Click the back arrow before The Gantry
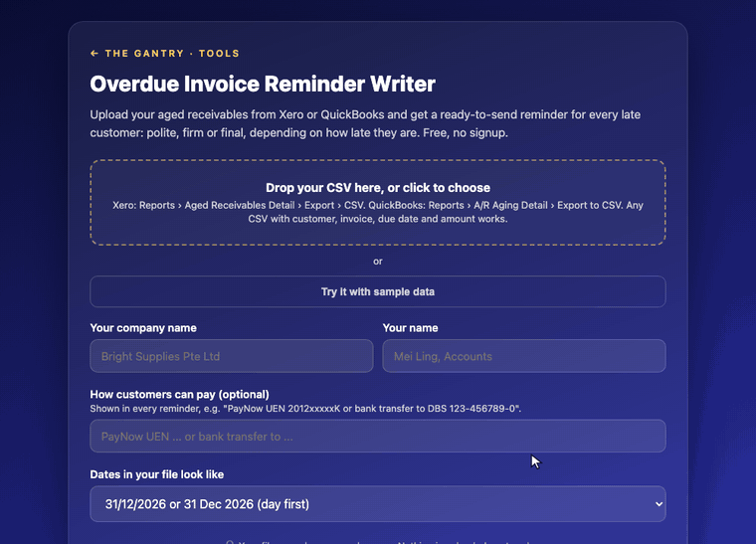 tap(94, 54)
